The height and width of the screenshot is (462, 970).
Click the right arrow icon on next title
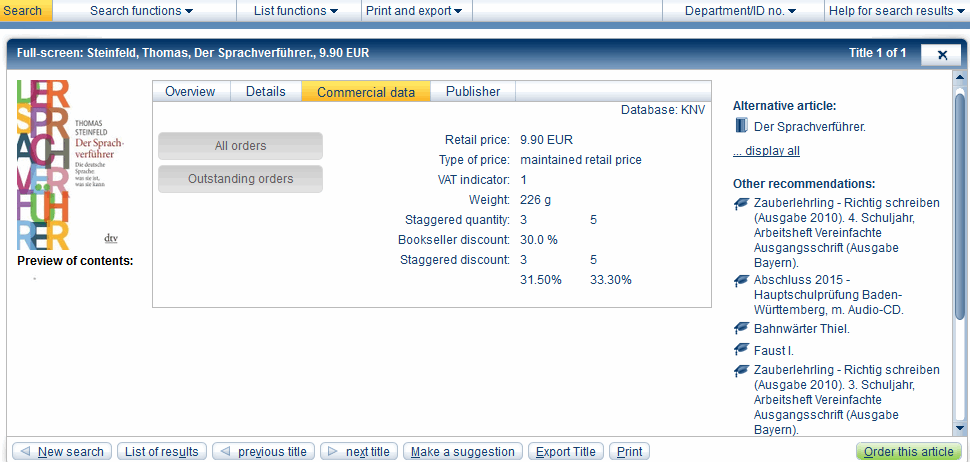(333, 452)
